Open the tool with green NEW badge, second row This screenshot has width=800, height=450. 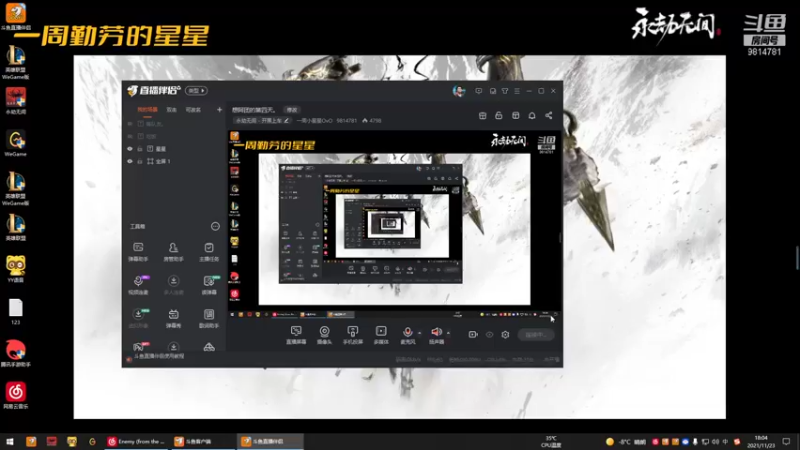pyautogui.click(x=209, y=285)
